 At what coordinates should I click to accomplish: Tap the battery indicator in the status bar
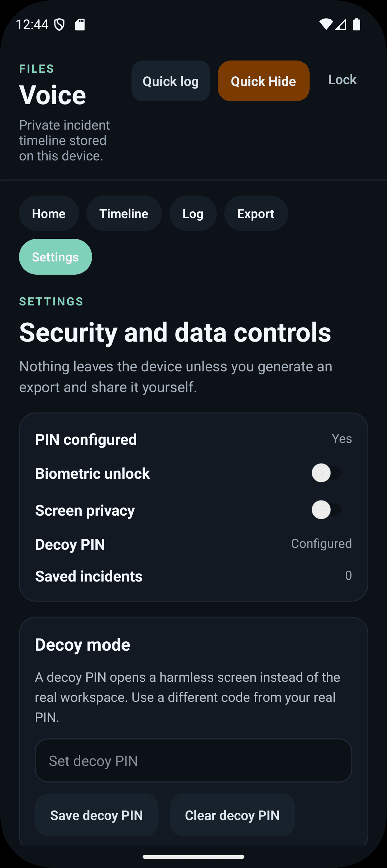(x=357, y=24)
